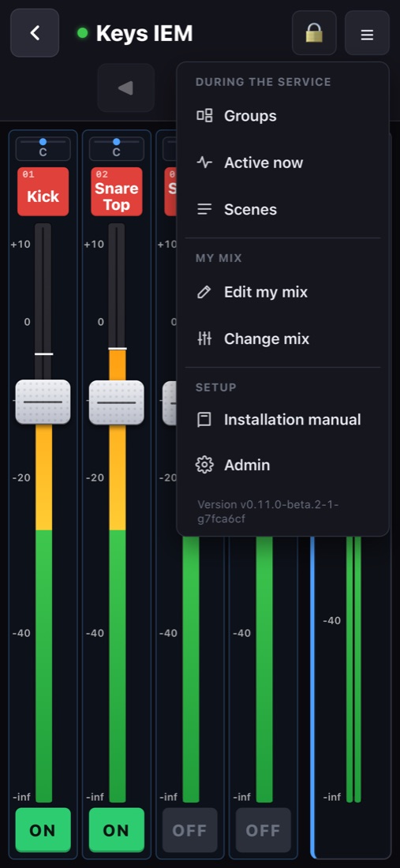Go back with the left chevron button
Screen dimensions: 400x868
[x=35, y=33]
